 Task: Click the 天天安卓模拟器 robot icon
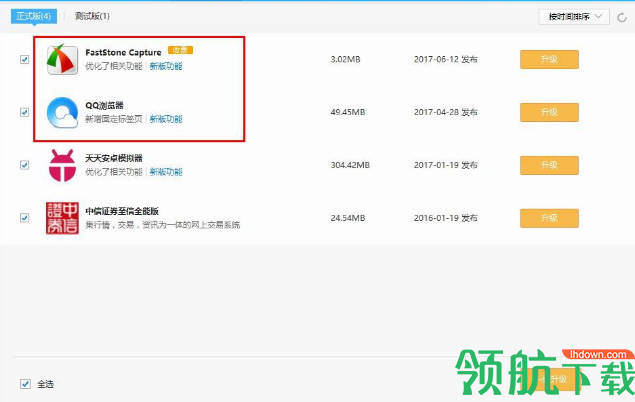62,165
